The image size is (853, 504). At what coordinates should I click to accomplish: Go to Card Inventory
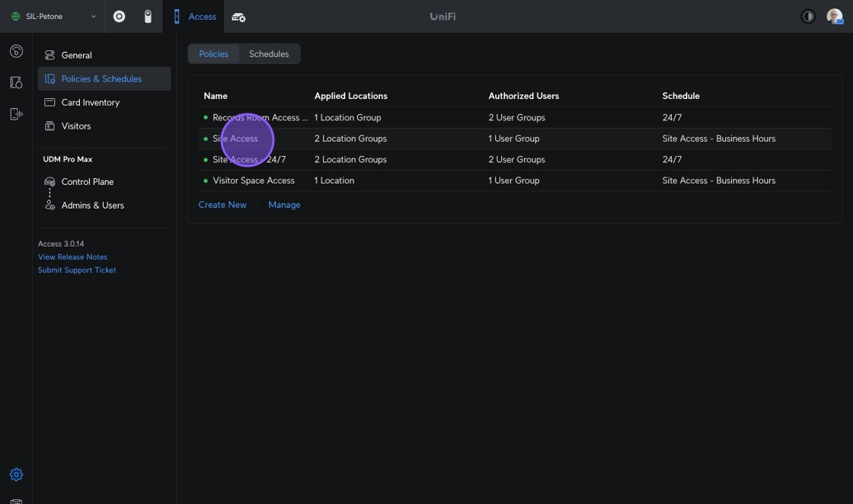(90, 103)
